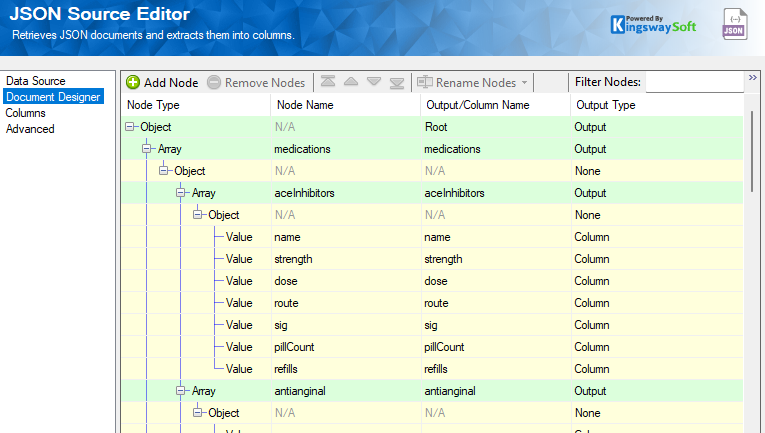
Task: Click Node Name column header
Action: [346, 105]
